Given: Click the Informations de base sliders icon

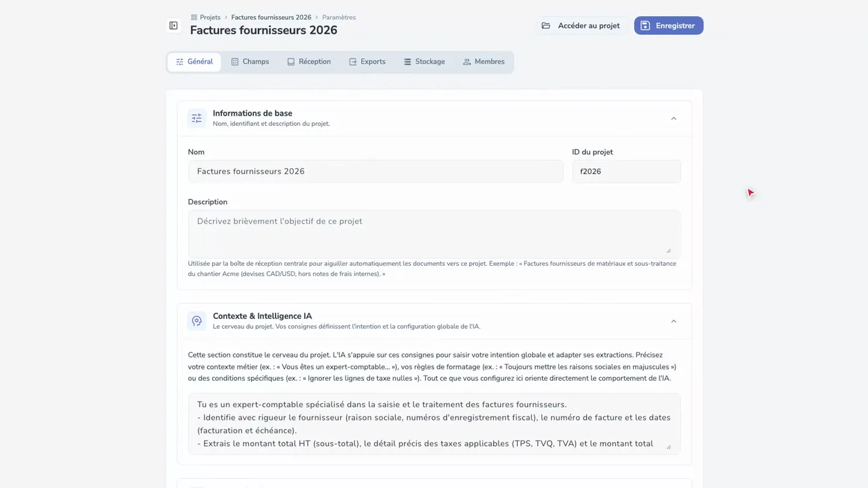Looking at the screenshot, I should tap(197, 118).
